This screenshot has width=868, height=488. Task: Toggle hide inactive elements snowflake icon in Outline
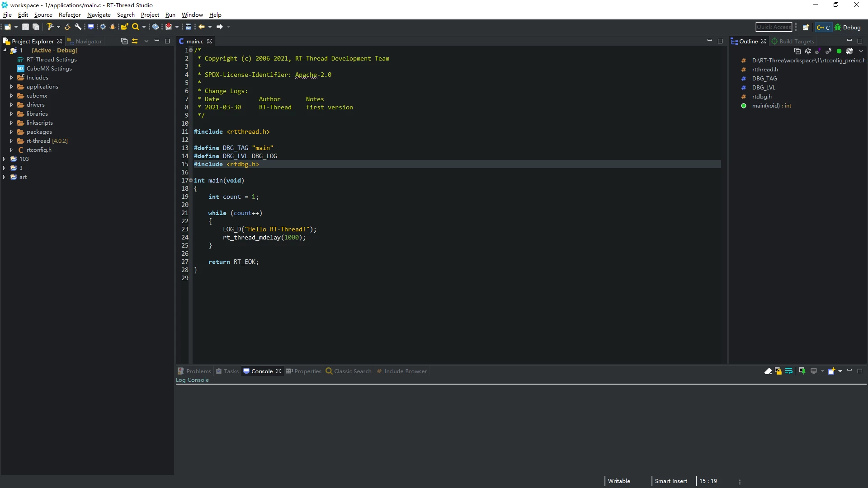(x=849, y=51)
